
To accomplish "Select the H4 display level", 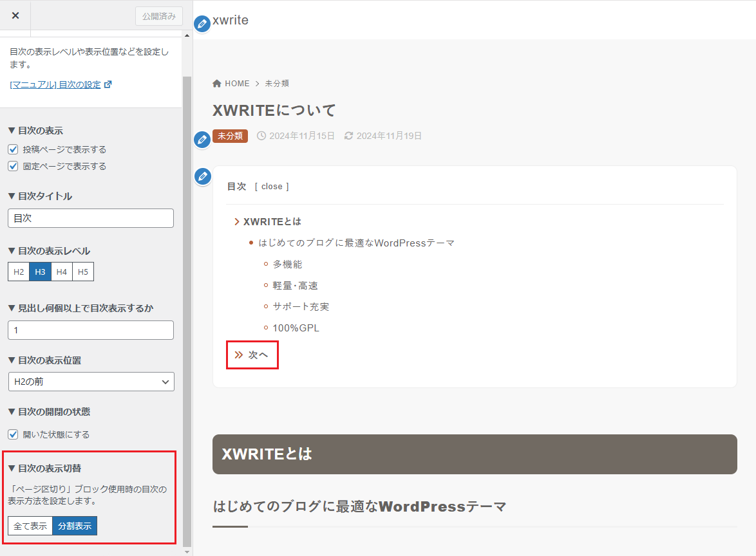I will (x=62, y=272).
